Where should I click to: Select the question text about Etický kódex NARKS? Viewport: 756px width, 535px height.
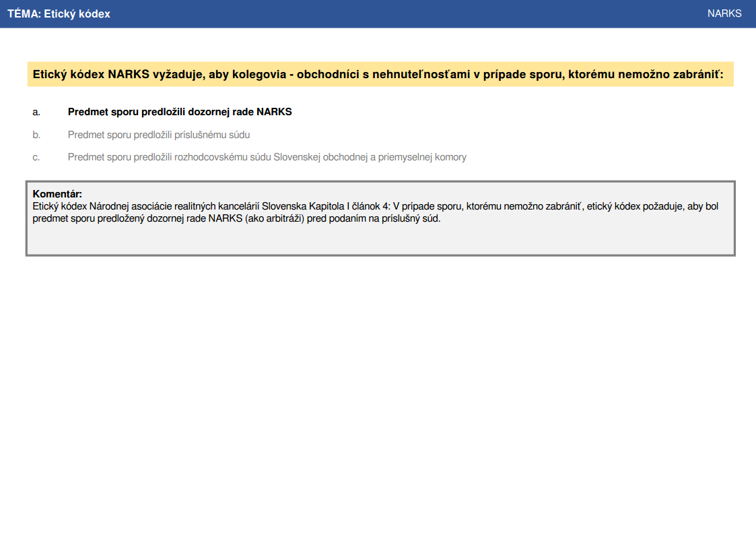click(x=378, y=74)
